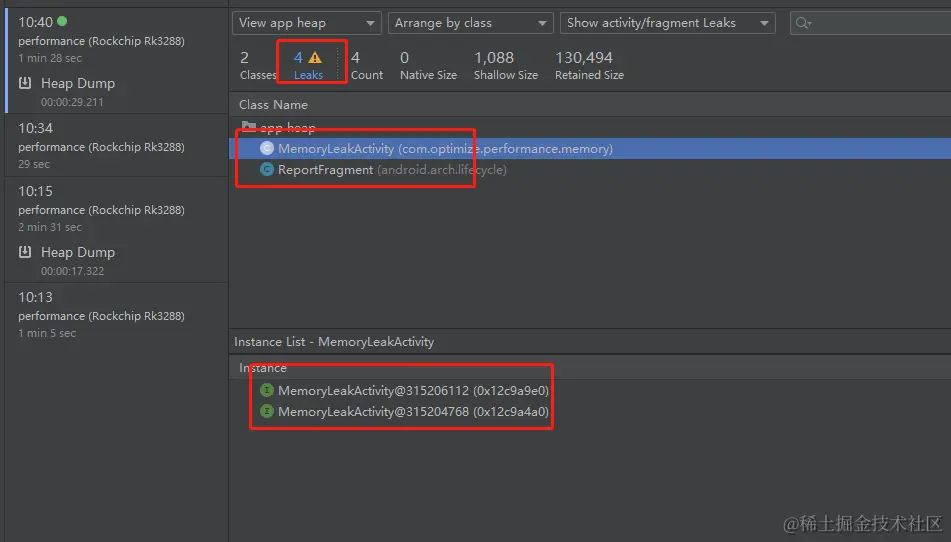Click the 0 Native Size value
The width and height of the screenshot is (951, 542).
[428, 65]
